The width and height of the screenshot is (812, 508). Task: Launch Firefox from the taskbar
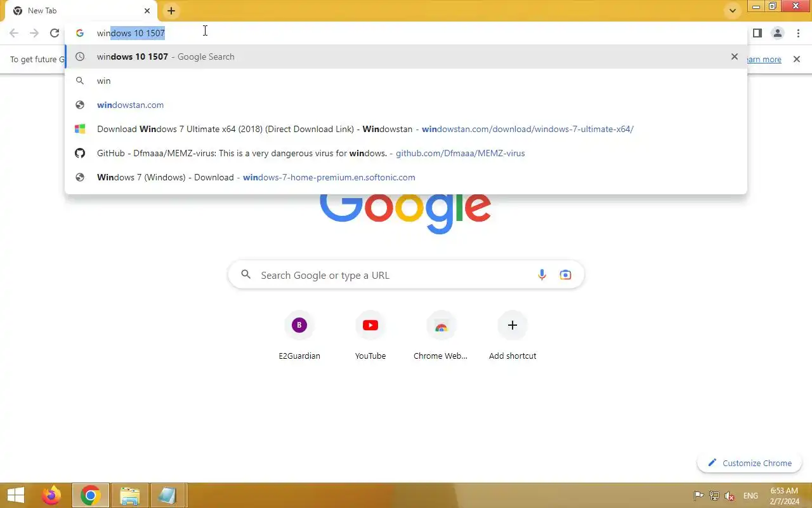(51, 495)
